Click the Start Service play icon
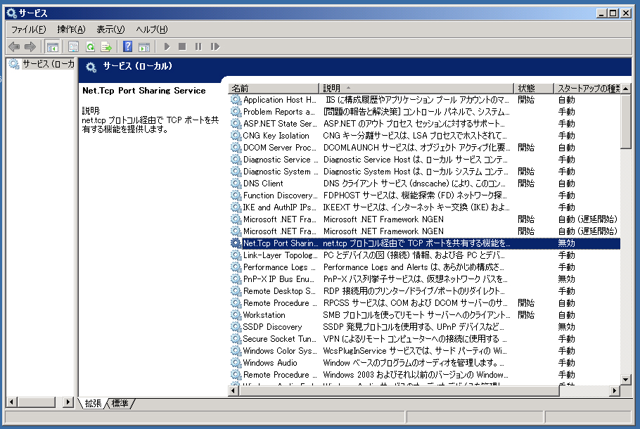640x429 pixels. [167, 47]
